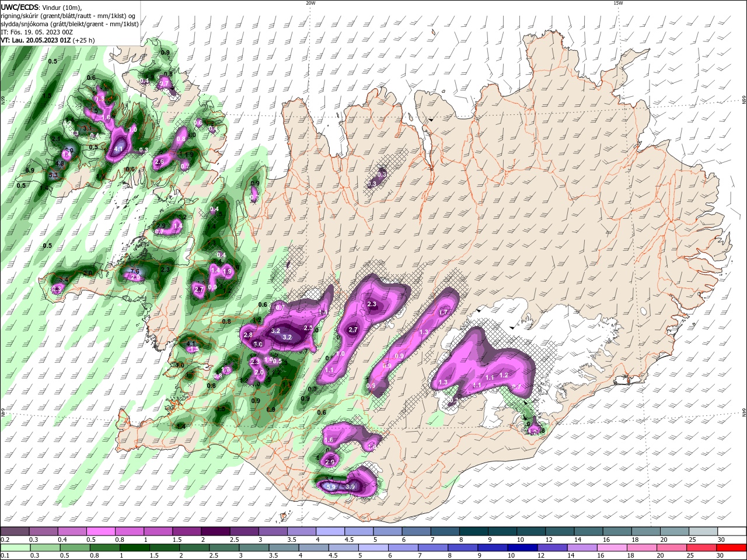Click the light lavender 4–4.5 snow legend swatch
Image resolution: width=747 pixels, height=560 pixels.
click(330, 531)
